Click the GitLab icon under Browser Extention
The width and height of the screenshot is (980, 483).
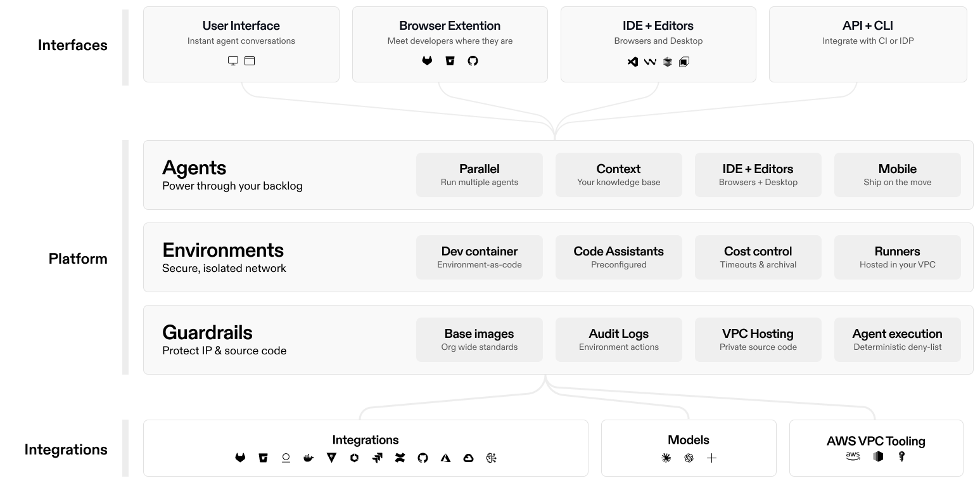[x=428, y=61]
